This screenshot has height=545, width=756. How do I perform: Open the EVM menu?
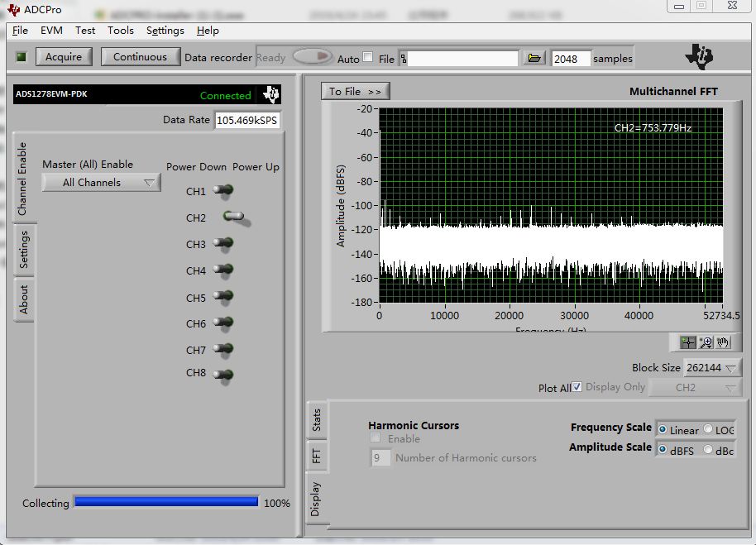point(51,31)
